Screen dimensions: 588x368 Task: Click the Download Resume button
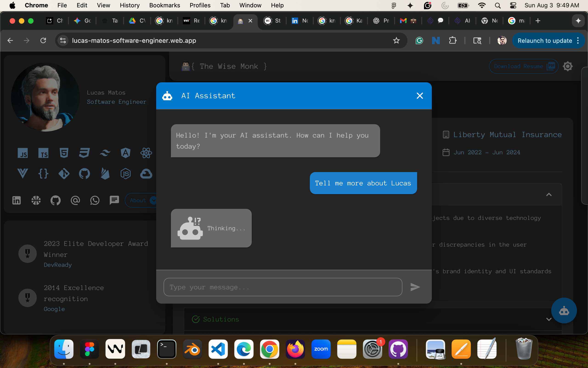[x=524, y=66]
